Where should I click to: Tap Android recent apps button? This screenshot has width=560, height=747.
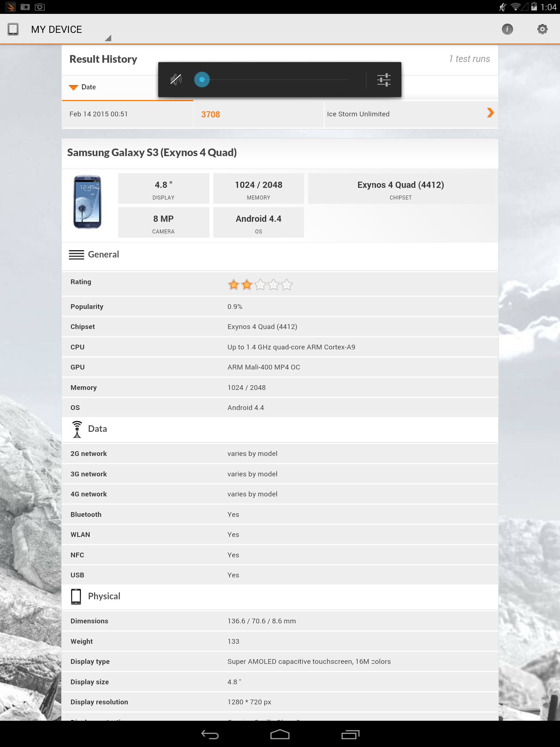click(350, 735)
